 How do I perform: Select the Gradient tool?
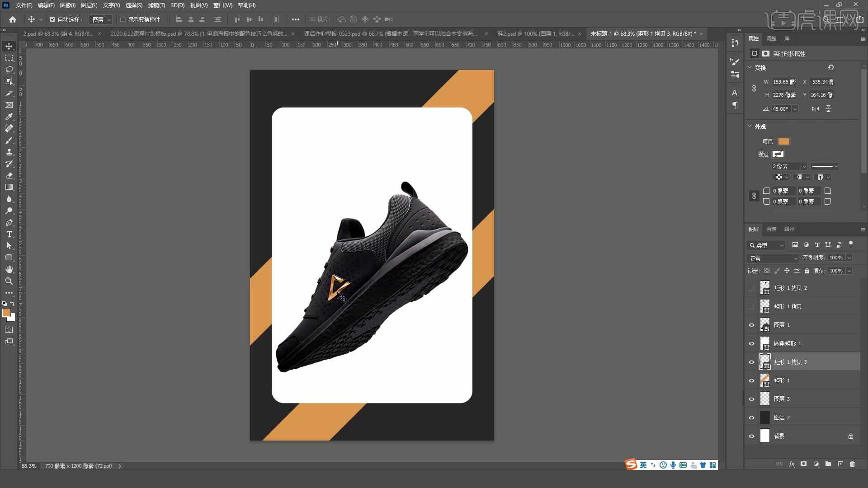9,187
